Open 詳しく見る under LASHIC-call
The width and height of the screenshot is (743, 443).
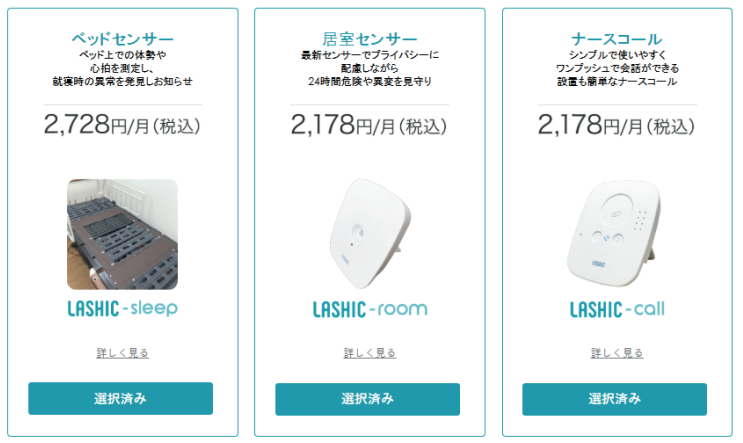tap(616, 353)
